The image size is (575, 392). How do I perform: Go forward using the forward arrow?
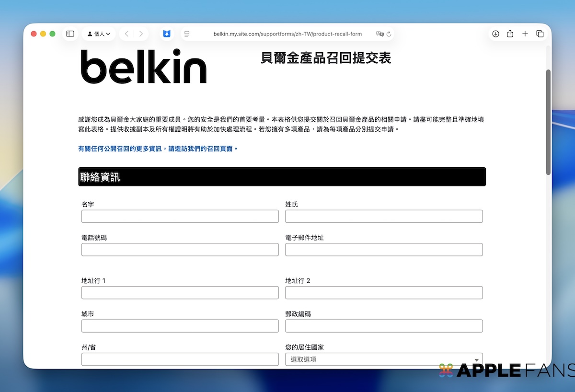tap(141, 34)
